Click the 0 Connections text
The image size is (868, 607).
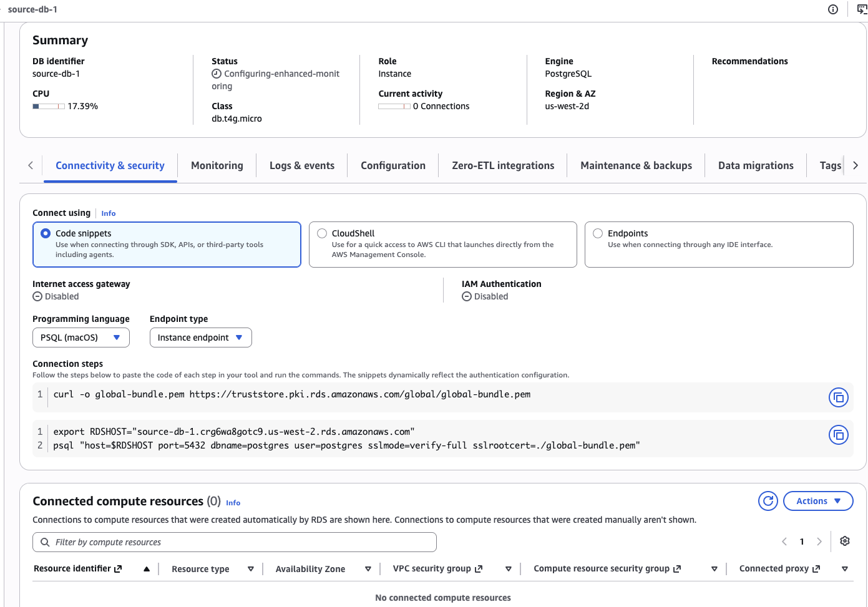point(441,106)
